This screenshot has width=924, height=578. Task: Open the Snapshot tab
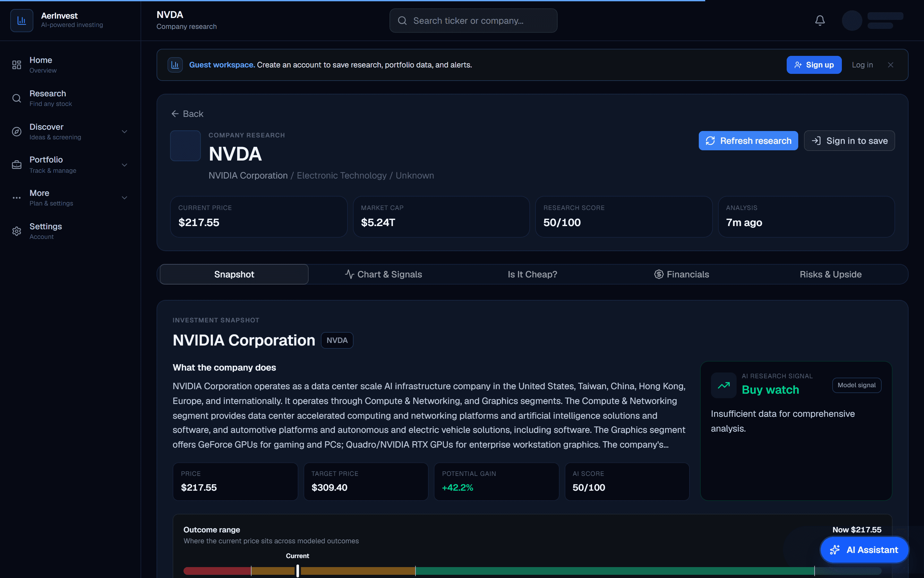click(x=234, y=274)
